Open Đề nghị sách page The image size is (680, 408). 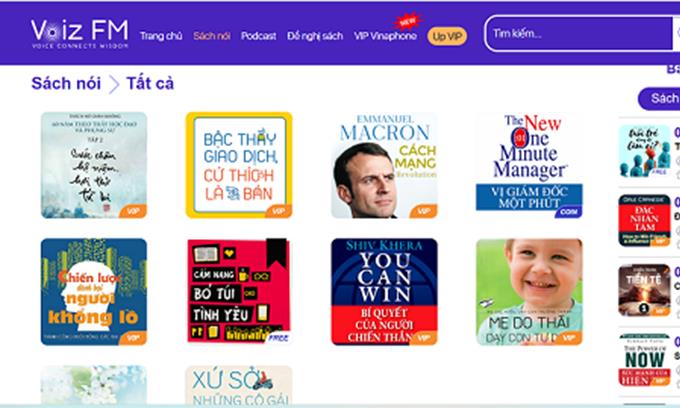315,36
